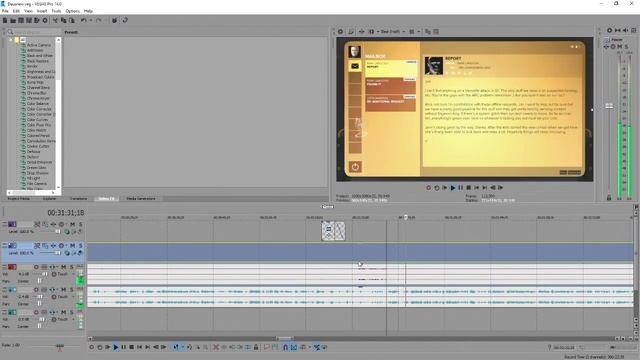Screen dimensions: 640x360
Task: Click the Level slider on purple video track
Action: pos(58,231)
